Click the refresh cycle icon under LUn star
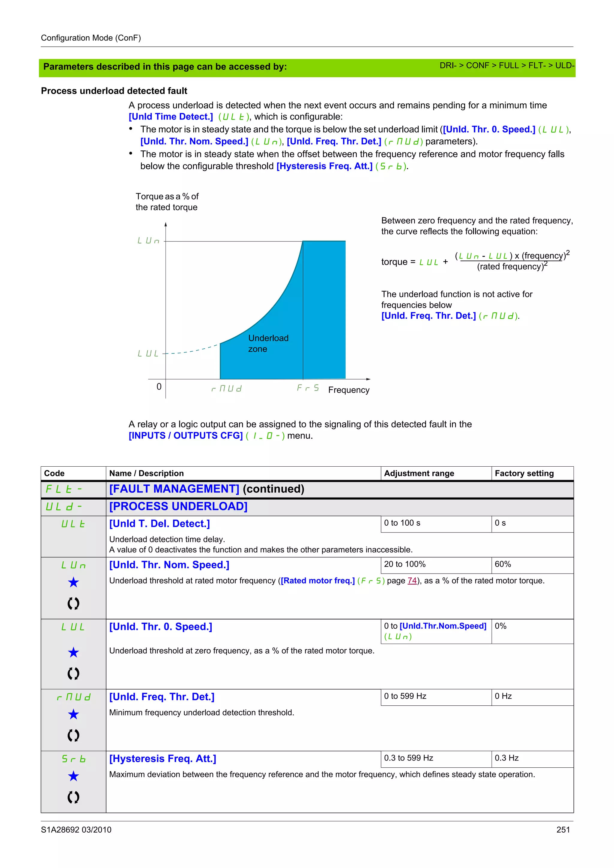This screenshot has height=868, width=614. pyautogui.click(x=73, y=603)
